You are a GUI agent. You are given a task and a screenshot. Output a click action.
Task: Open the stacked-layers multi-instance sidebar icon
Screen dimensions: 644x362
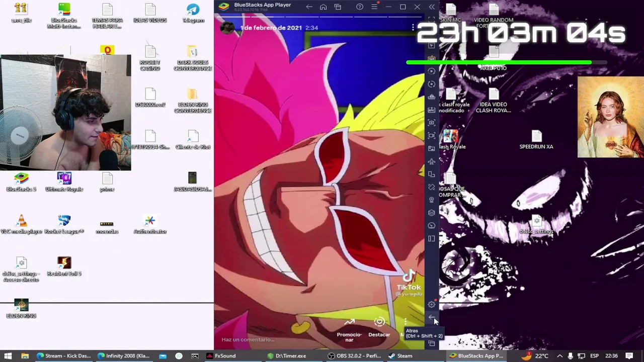[x=432, y=213]
